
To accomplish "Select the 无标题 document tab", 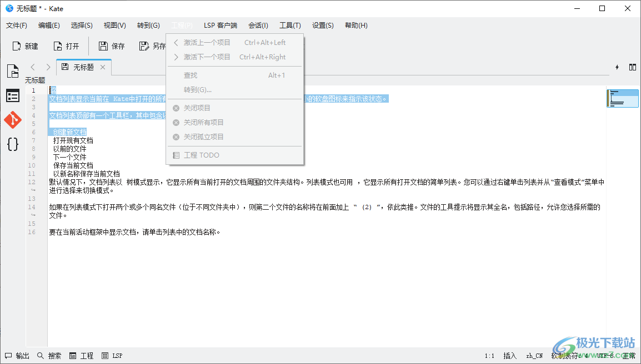I will coord(84,67).
